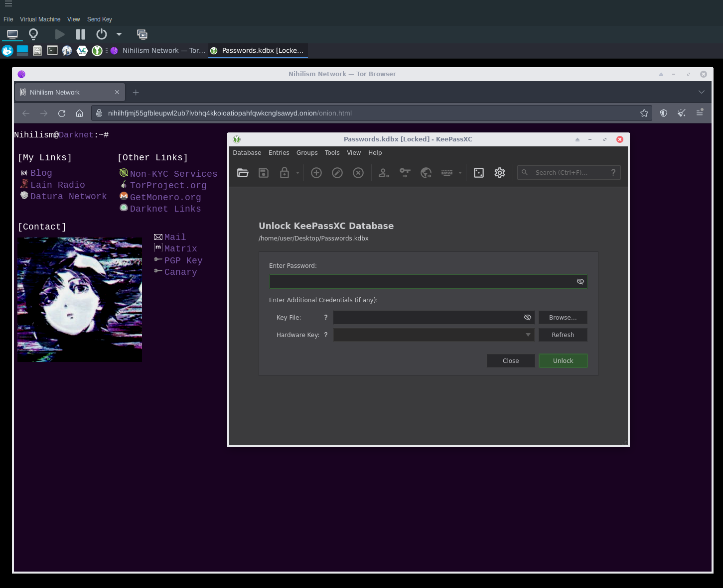This screenshot has height=588, width=723.
Task: Click the Key File help question mark
Action: click(326, 317)
